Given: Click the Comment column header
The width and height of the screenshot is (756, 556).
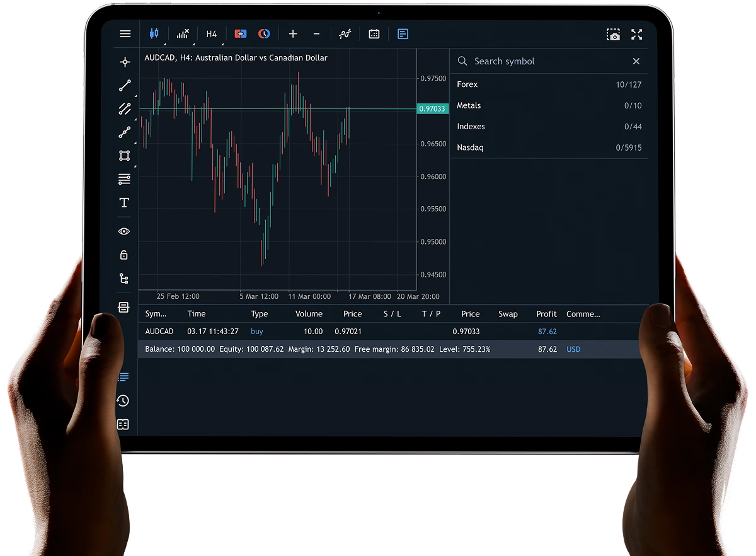Looking at the screenshot, I should pos(583,314).
